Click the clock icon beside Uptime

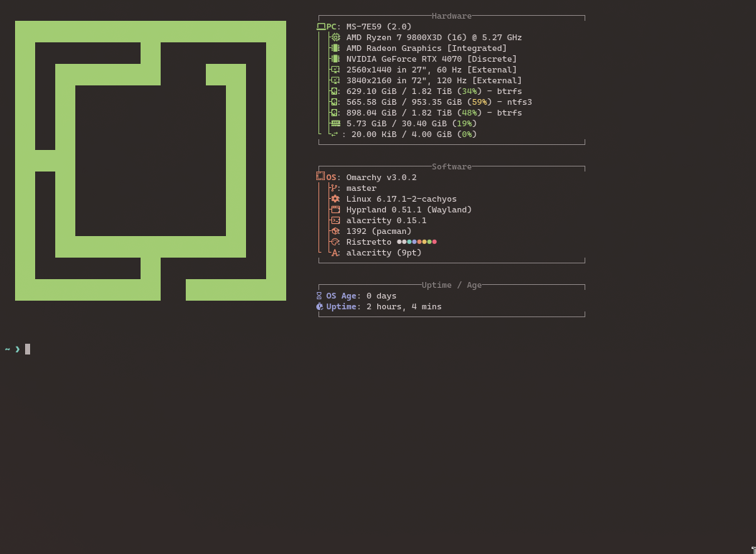coord(320,306)
